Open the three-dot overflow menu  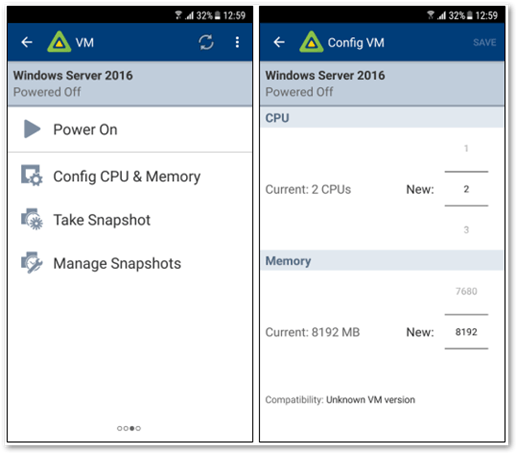pyautogui.click(x=237, y=42)
